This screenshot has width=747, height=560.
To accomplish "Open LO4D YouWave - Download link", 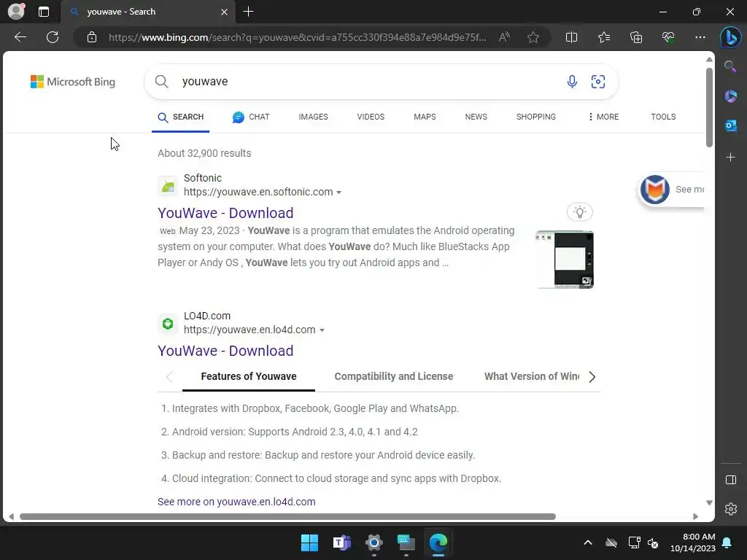I will pos(225,351).
